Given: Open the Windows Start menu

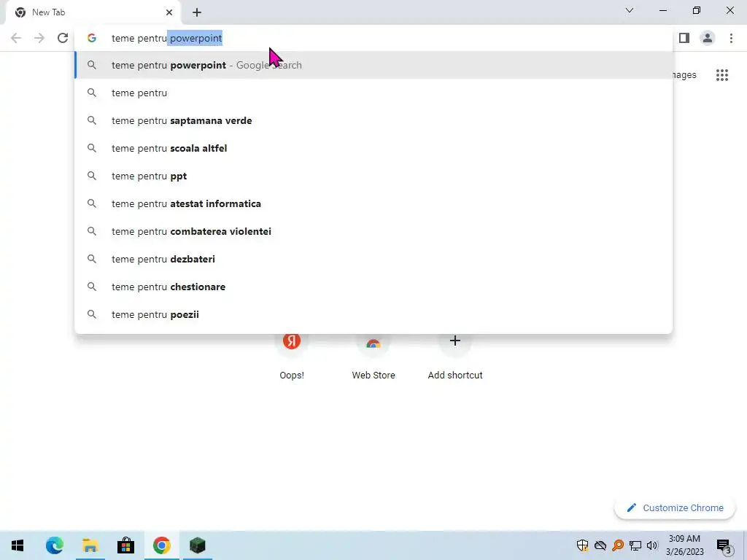Looking at the screenshot, I should coord(18,545).
